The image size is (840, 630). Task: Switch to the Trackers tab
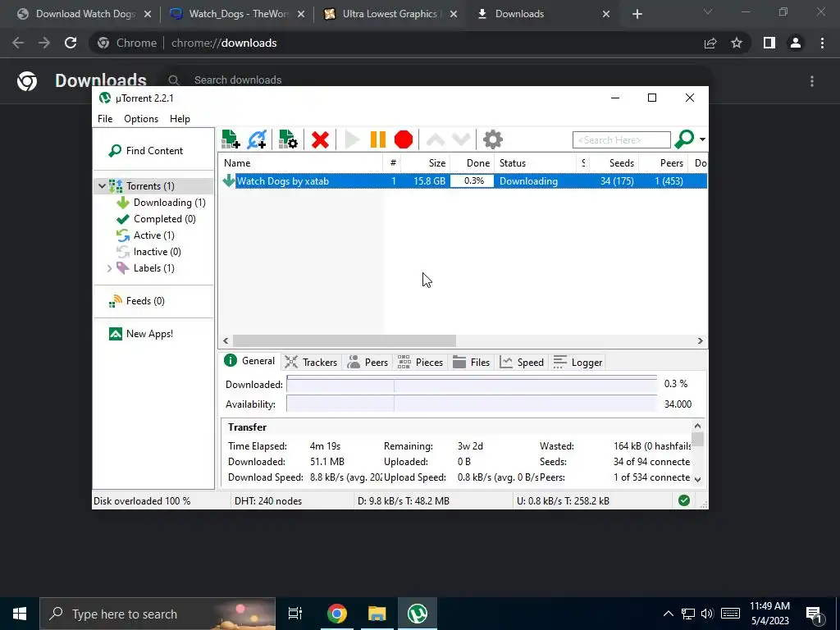click(311, 363)
